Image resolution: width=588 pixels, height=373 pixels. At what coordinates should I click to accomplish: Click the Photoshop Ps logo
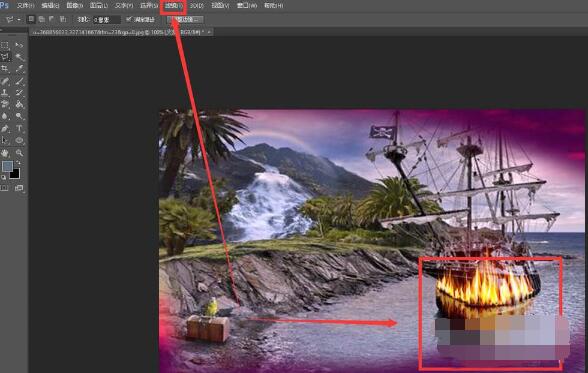tap(4, 5)
